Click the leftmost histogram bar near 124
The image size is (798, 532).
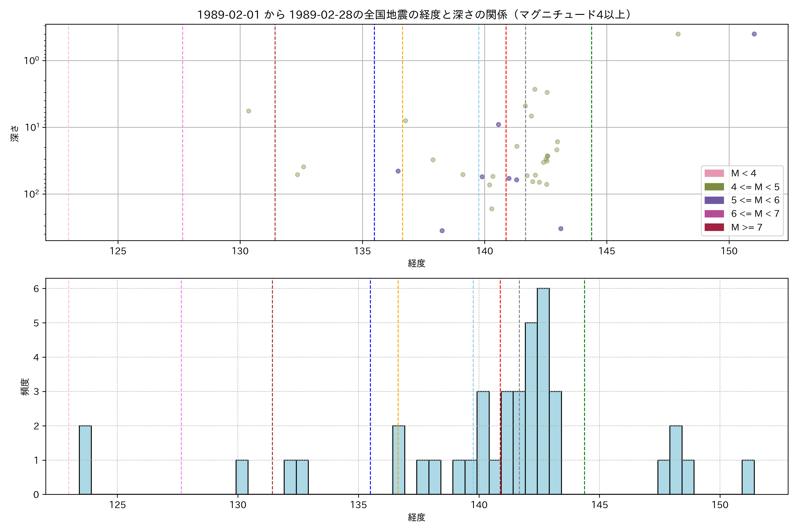pos(85,460)
